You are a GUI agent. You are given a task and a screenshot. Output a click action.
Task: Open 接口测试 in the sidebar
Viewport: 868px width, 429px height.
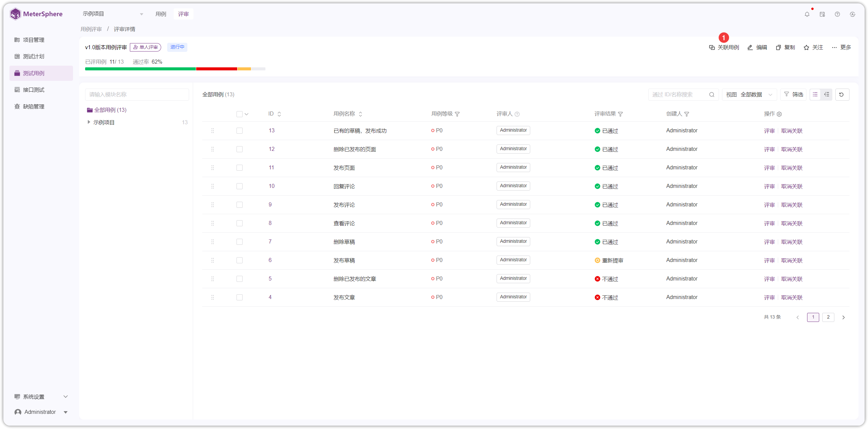[41, 90]
